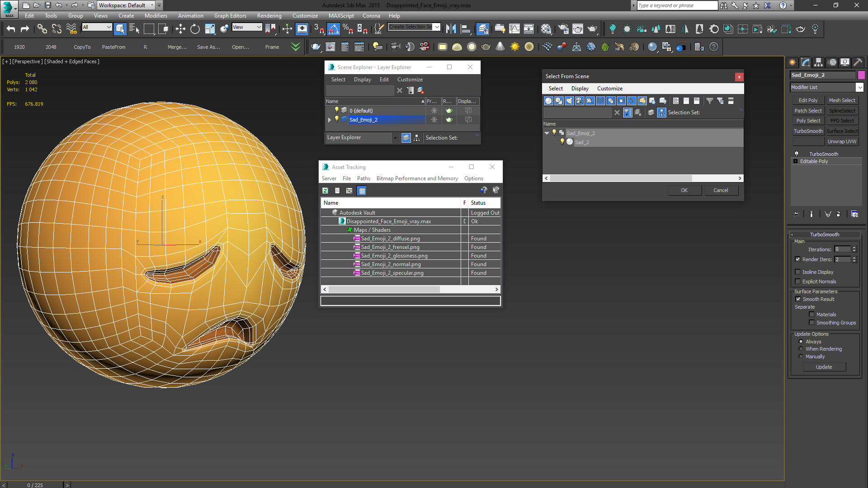Select Table View icon in Asset Tracking

click(362, 191)
